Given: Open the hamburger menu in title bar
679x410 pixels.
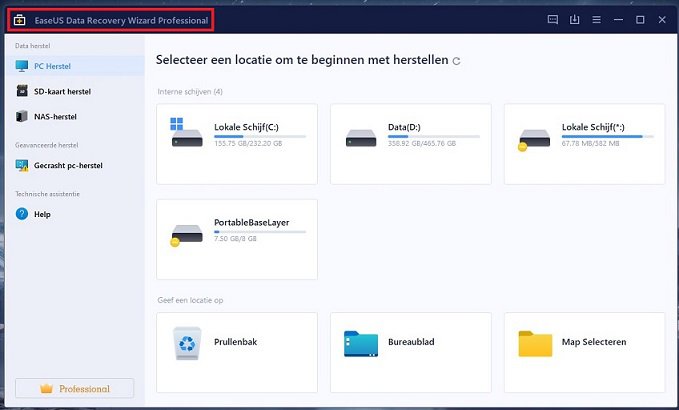Looking at the screenshot, I should (597, 19).
